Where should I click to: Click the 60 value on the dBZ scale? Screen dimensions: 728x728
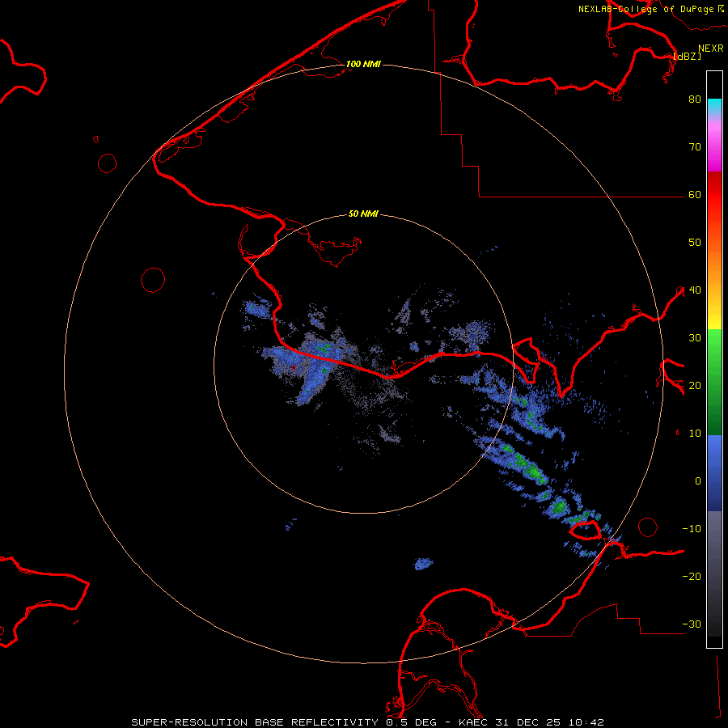[695, 195]
